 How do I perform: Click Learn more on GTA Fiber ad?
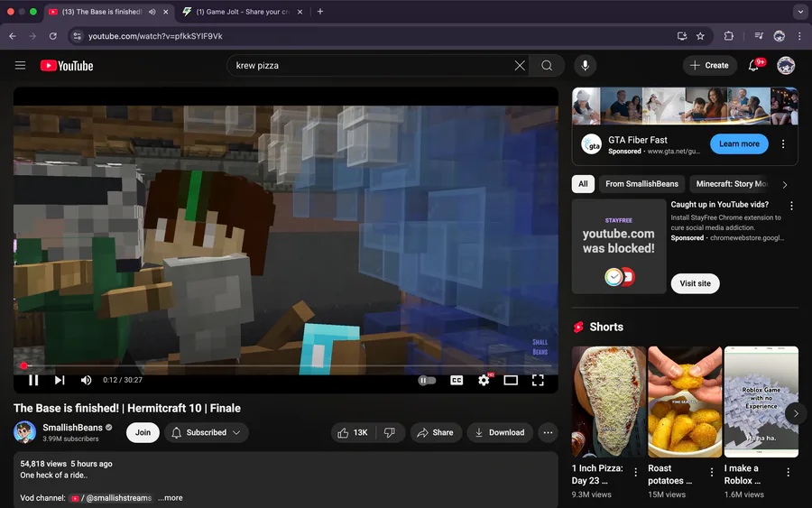tap(739, 144)
